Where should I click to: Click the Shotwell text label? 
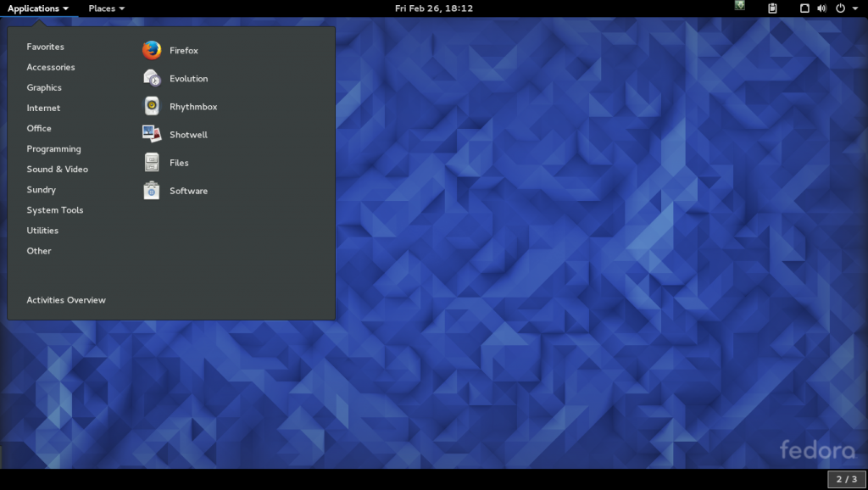(189, 135)
